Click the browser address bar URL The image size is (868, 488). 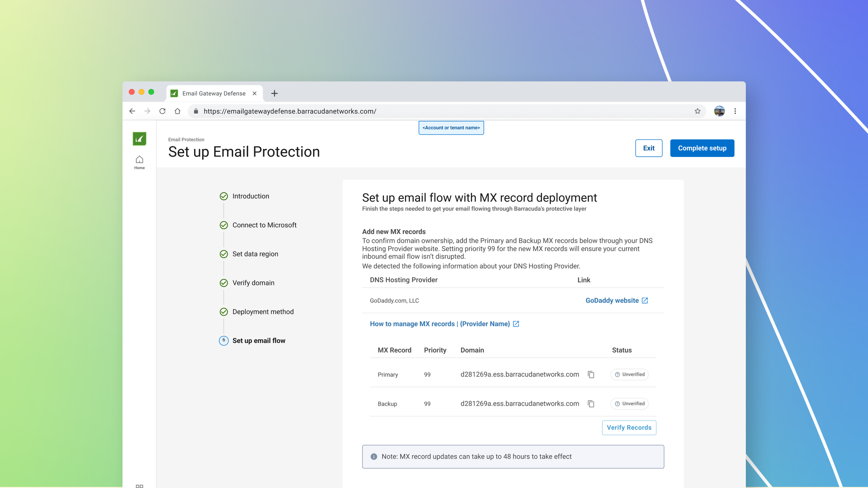click(x=290, y=111)
